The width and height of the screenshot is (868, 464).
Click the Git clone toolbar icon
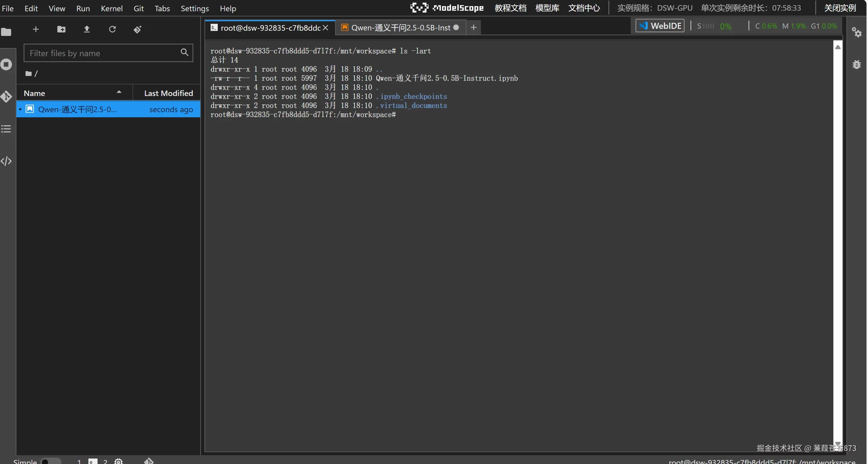coord(138,29)
